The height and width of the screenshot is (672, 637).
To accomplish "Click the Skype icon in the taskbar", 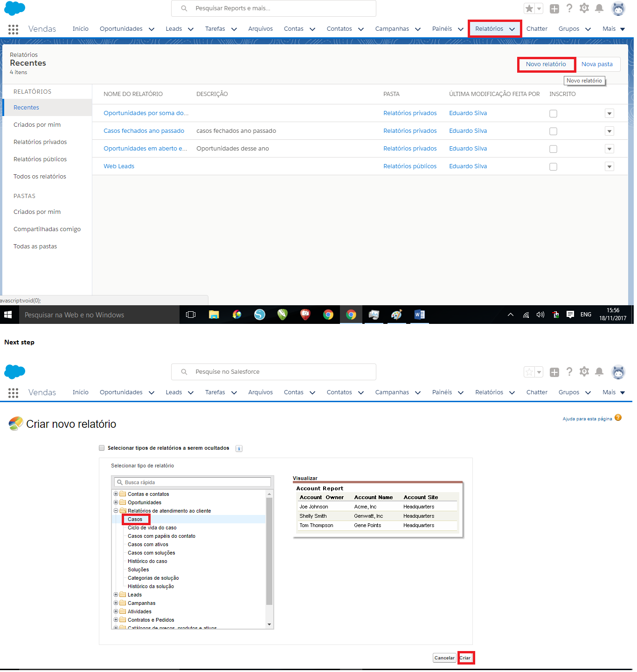I will tap(259, 315).
